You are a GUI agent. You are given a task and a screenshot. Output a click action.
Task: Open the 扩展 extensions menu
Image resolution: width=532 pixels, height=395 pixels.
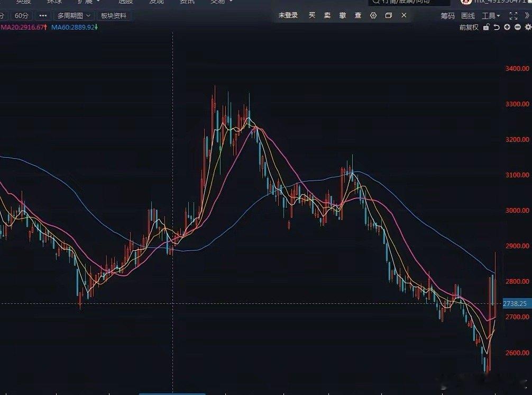click(x=88, y=2)
